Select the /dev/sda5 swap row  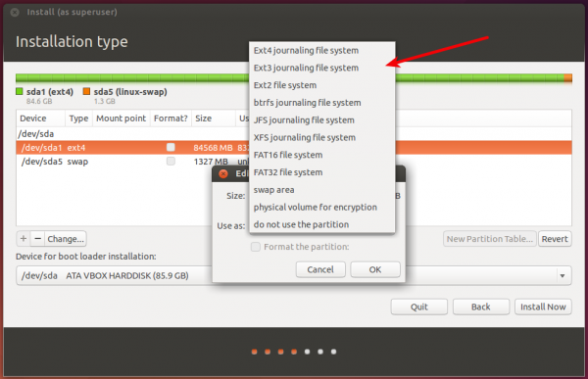[294, 162]
